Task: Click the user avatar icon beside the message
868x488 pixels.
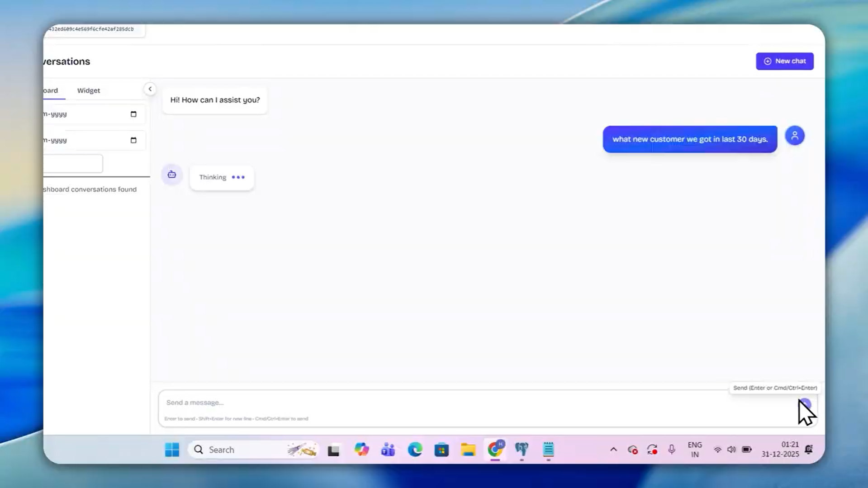Action: [794, 136]
